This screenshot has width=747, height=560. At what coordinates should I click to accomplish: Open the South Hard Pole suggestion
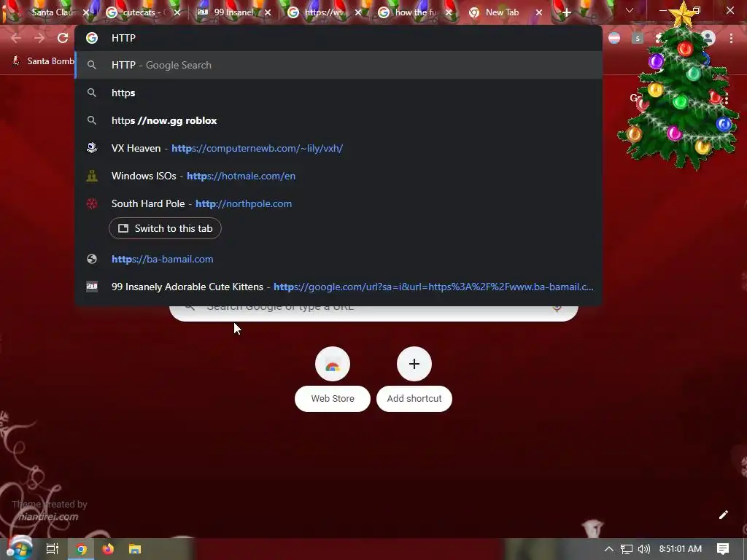[338, 203]
